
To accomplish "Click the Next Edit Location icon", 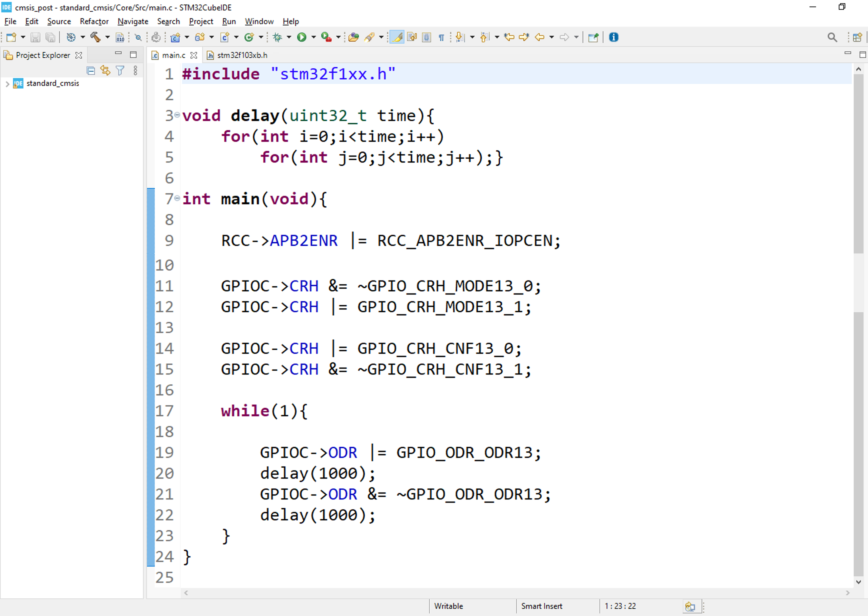I will pos(524,37).
